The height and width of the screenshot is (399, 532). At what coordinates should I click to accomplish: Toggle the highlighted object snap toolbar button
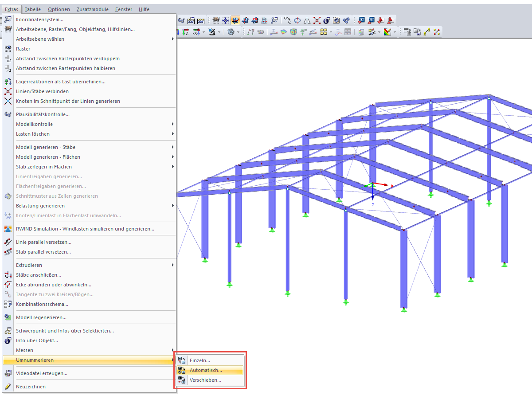[235, 20]
